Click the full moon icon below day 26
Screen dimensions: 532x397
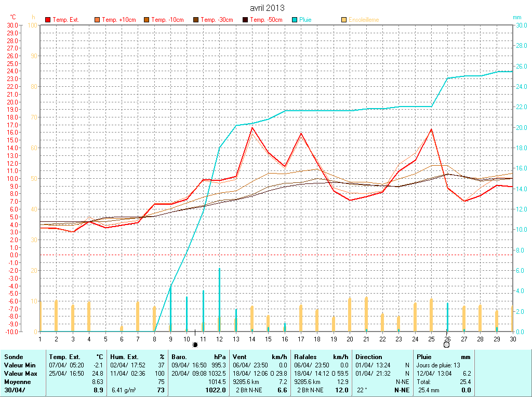(x=446, y=345)
